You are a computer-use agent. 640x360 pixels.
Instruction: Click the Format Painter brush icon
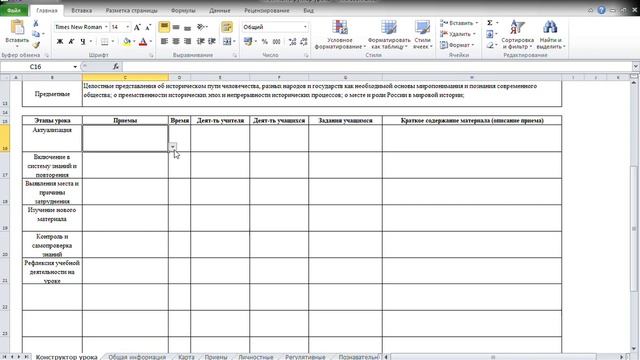(36, 44)
